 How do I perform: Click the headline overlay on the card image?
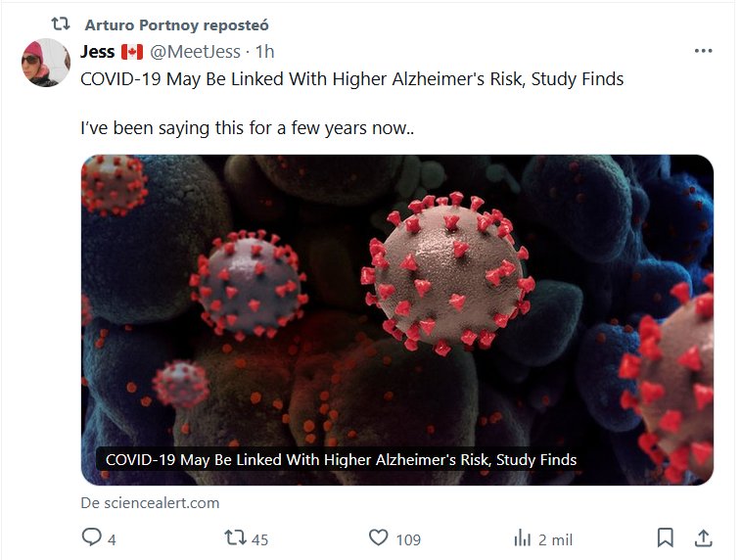click(x=341, y=459)
